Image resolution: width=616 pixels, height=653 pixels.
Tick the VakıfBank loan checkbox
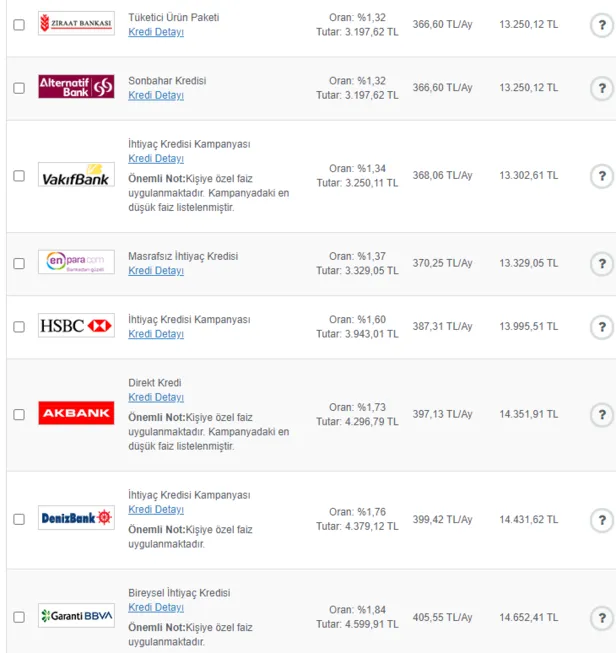point(19,176)
